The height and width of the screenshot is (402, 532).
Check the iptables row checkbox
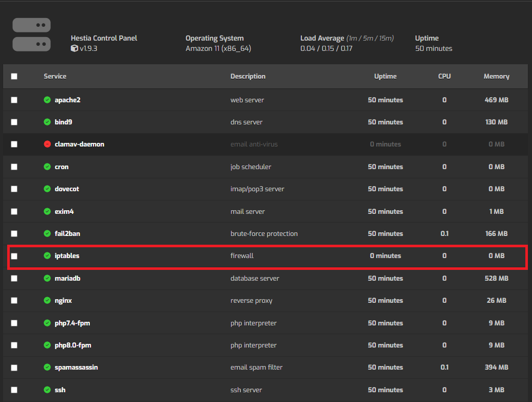[x=14, y=256]
